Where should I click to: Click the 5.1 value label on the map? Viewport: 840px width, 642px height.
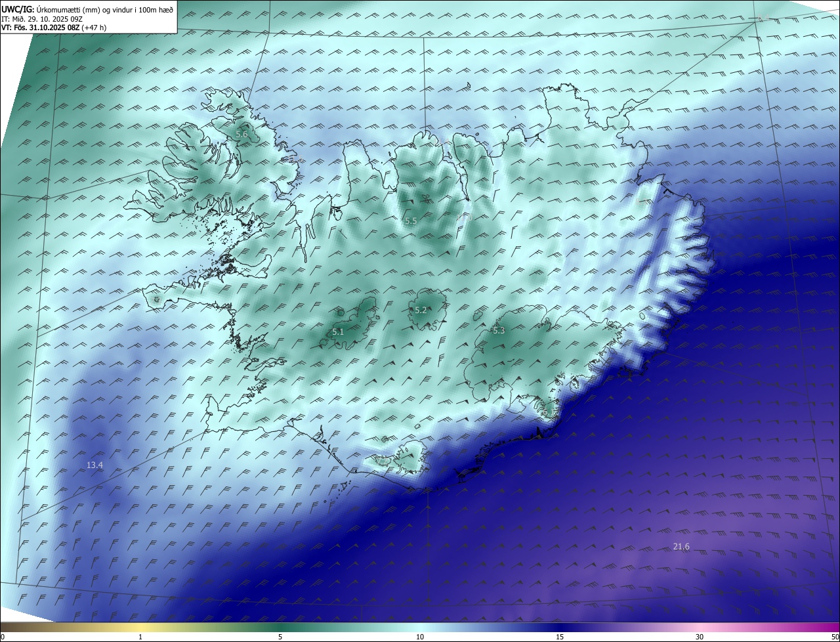(338, 332)
